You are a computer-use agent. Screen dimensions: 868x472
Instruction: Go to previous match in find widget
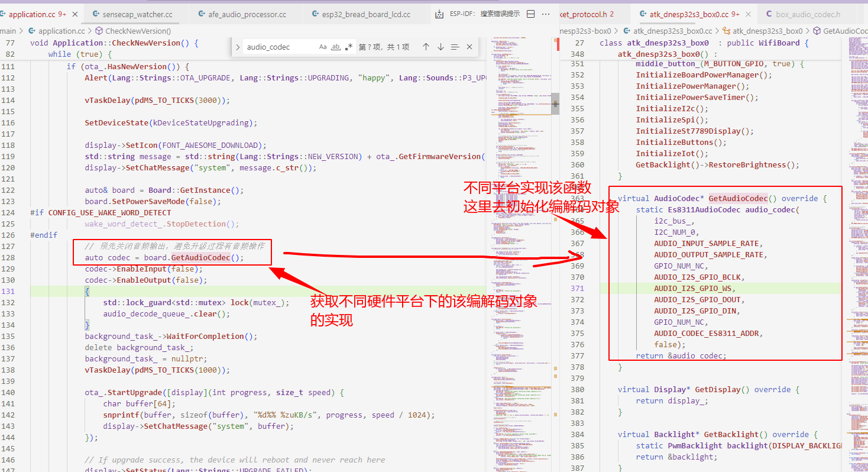coord(426,47)
